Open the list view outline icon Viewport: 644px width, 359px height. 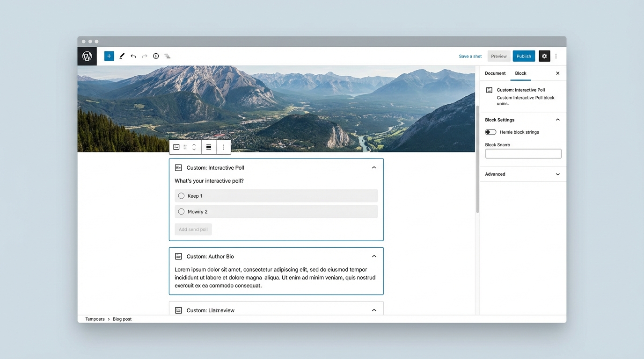coord(167,56)
